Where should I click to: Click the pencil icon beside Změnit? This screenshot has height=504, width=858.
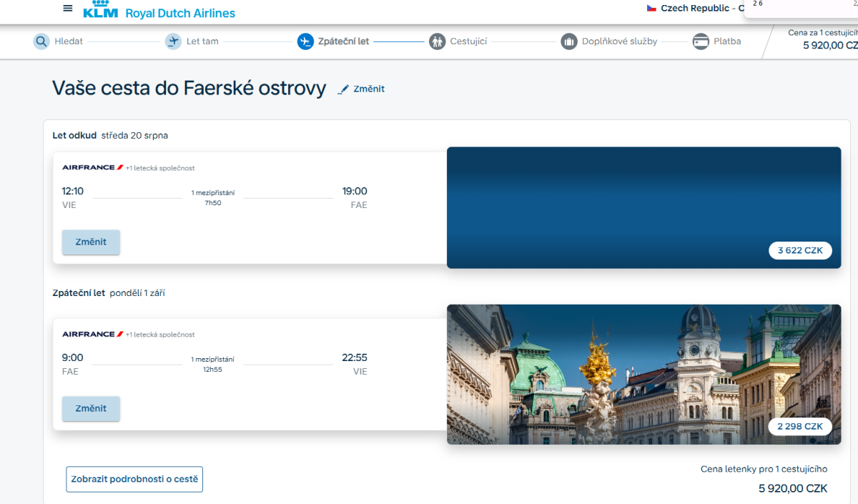click(344, 89)
